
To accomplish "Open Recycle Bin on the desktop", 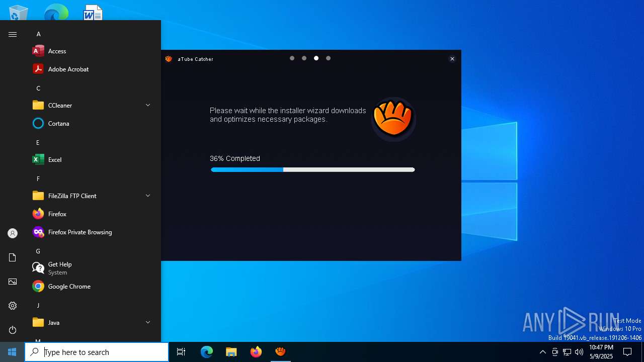I will (x=19, y=13).
